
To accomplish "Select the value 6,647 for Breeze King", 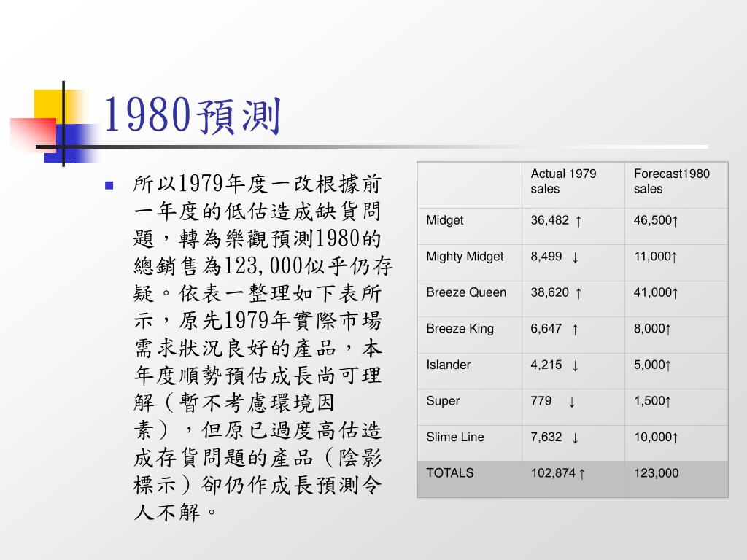I will [x=546, y=329].
